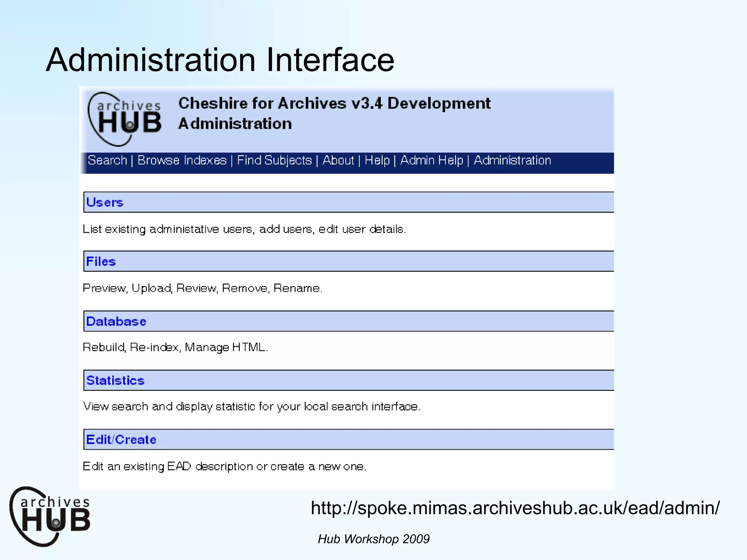Click the 'Rebuild, Re-index, Manage HTML.' text
The width and height of the screenshot is (747, 560).
coord(175,347)
